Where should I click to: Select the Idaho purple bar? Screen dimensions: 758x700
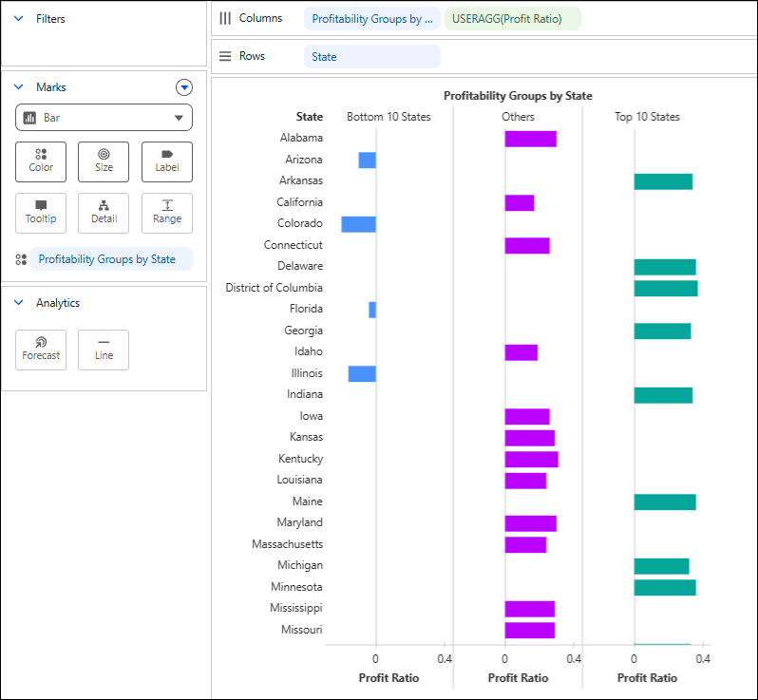[x=521, y=352]
